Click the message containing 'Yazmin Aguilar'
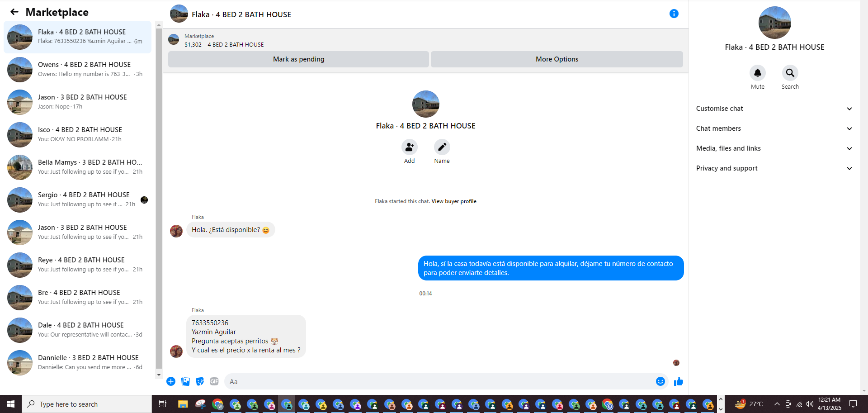This screenshot has width=868, height=413. (246, 337)
